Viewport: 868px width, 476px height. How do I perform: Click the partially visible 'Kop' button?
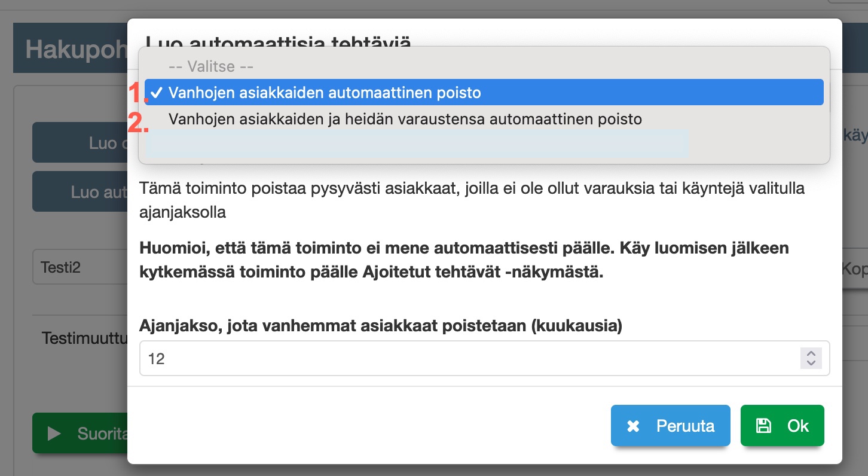point(854,268)
